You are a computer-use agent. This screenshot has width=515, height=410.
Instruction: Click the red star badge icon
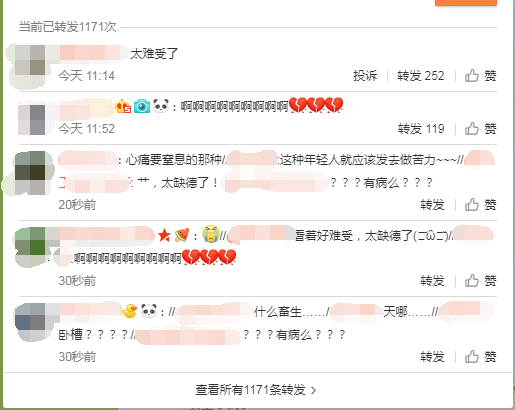[164, 235]
